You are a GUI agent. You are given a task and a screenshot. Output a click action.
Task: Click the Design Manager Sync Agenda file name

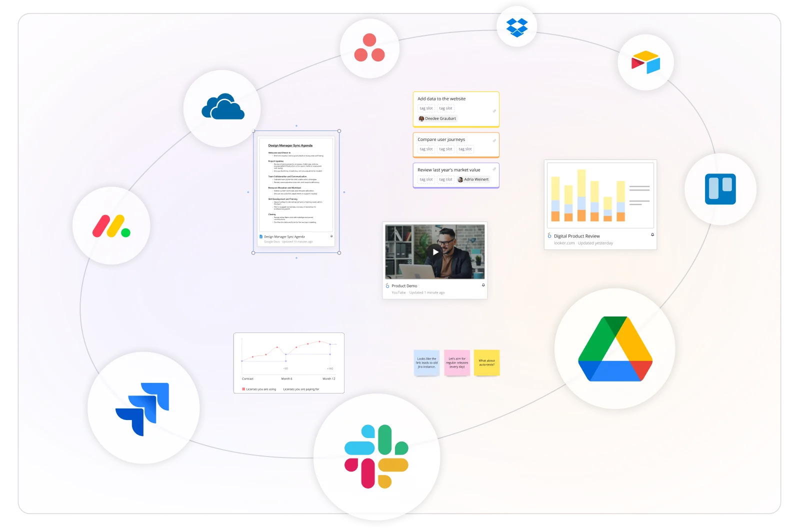284,236
